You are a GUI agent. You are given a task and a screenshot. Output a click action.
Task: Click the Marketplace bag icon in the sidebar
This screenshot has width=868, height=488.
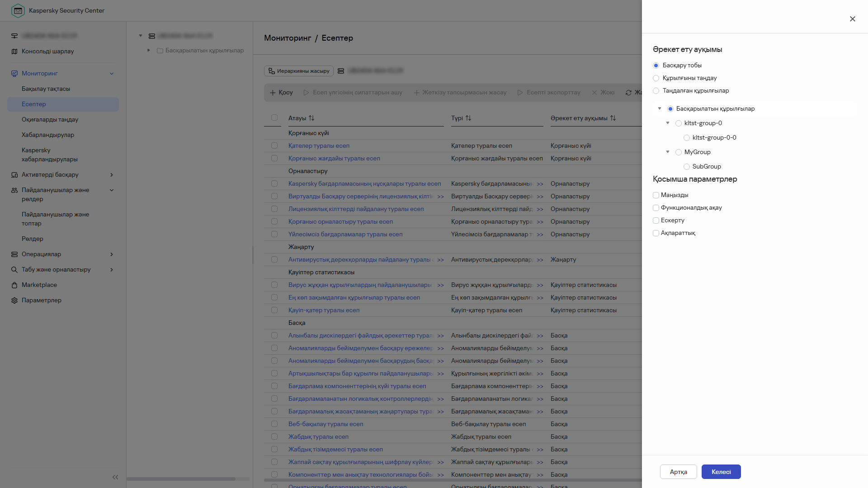(14, 285)
